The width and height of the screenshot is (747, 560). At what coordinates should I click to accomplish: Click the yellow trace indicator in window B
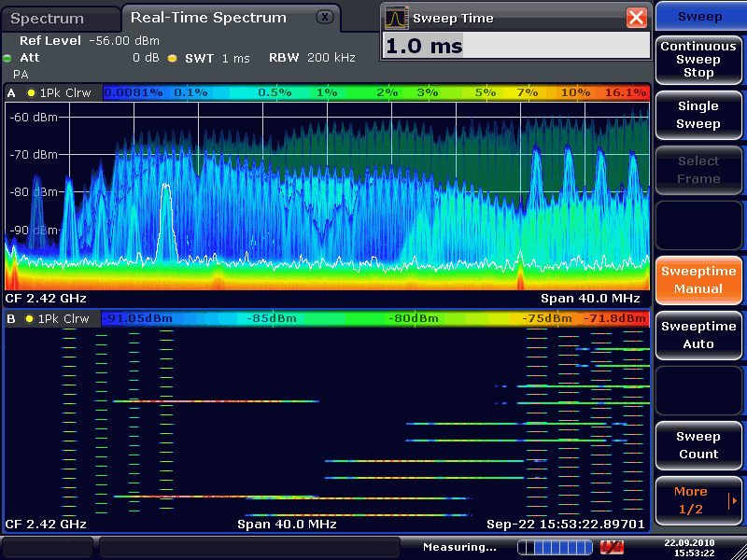coord(30,318)
